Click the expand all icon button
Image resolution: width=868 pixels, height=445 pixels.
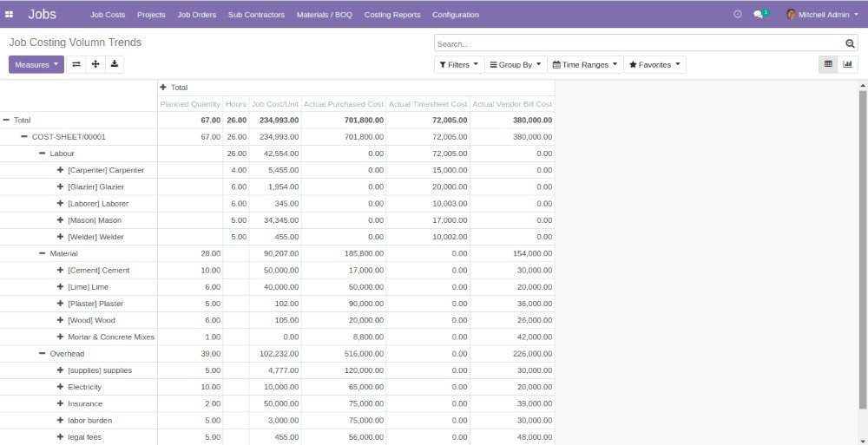click(x=95, y=64)
